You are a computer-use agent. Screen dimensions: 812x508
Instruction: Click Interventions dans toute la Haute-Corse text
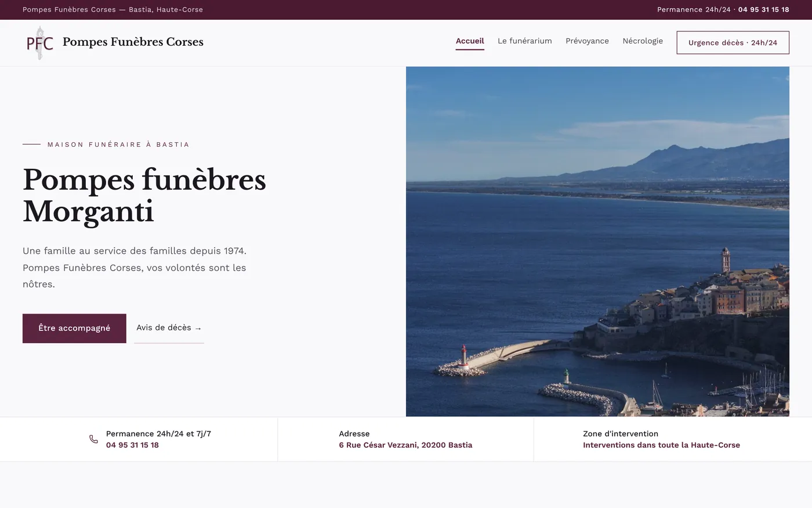click(661, 445)
